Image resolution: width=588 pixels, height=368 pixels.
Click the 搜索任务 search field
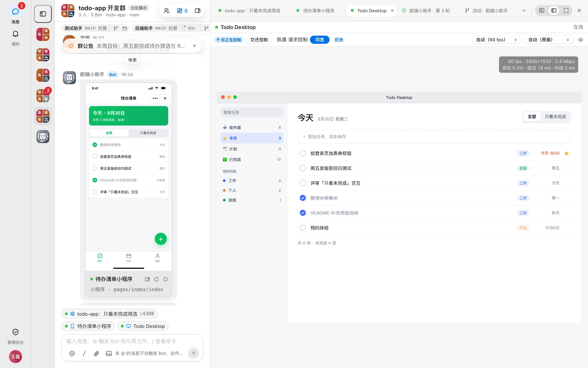pos(252,112)
